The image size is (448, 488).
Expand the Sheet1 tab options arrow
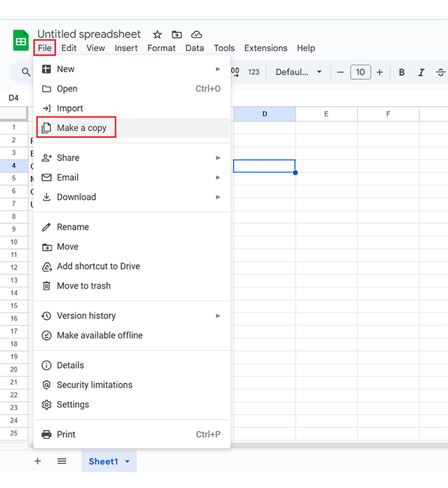point(128,462)
